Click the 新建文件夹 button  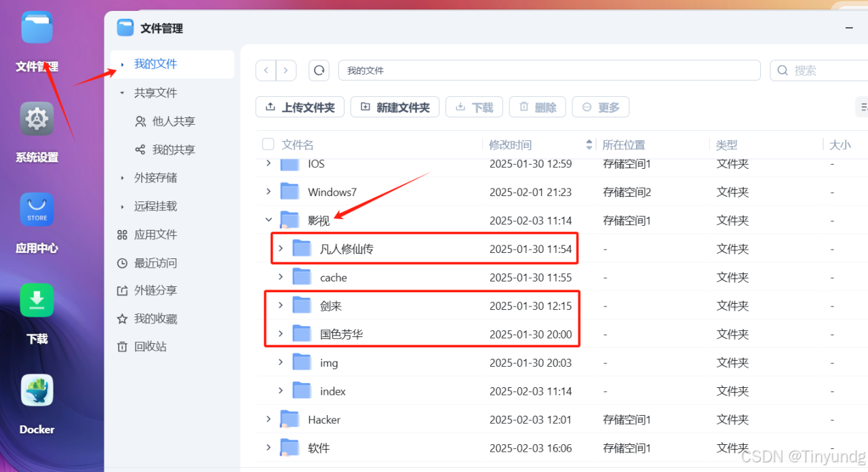click(395, 106)
